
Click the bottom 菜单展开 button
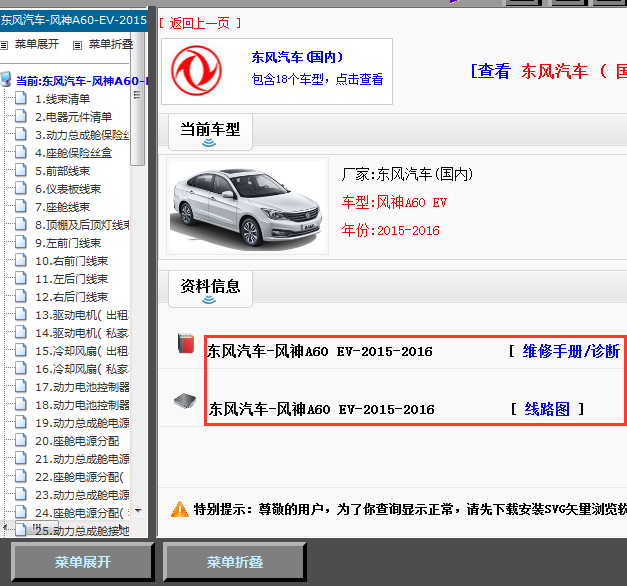[82, 562]
